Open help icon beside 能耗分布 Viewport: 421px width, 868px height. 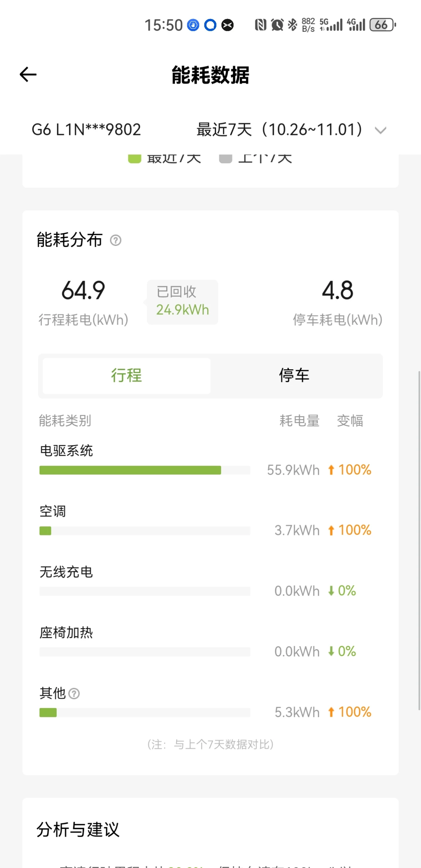tap(116, 240)
